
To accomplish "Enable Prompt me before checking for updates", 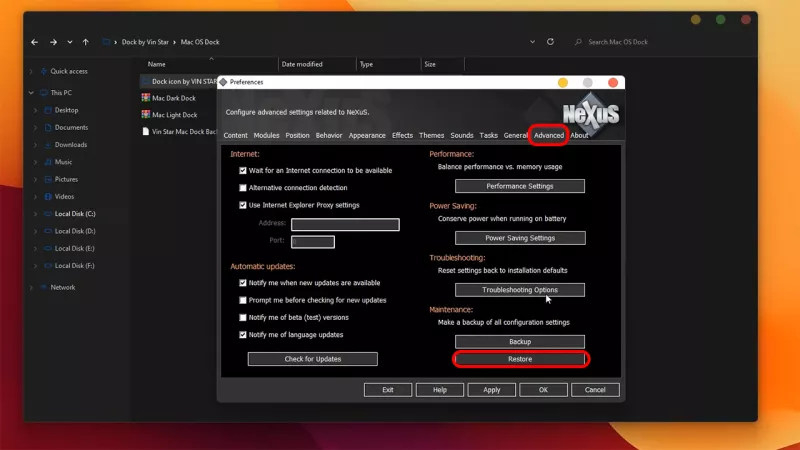I will [243, 301].
